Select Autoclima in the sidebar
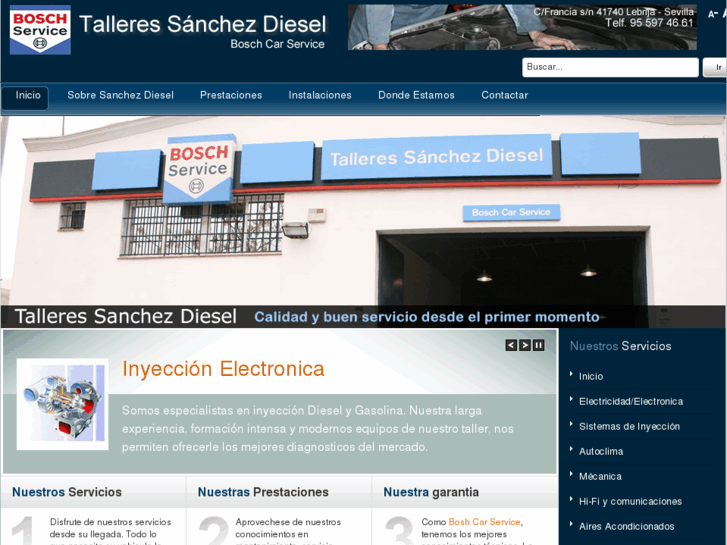The image size is (727, 545). click(x=601, y=452)
